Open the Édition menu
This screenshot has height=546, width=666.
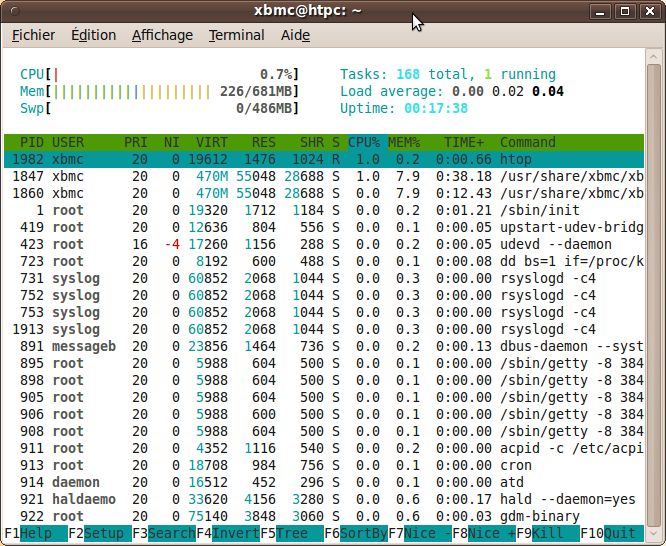coord(93,35)
